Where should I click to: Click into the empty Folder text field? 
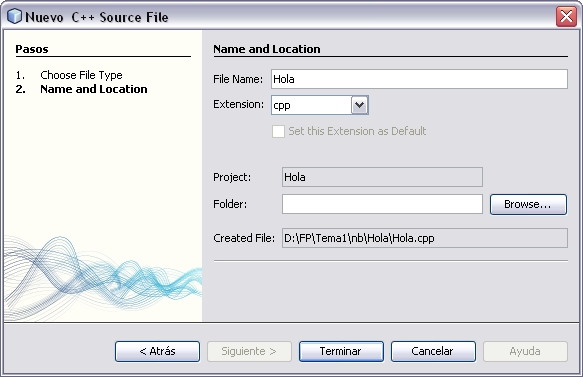382,204
